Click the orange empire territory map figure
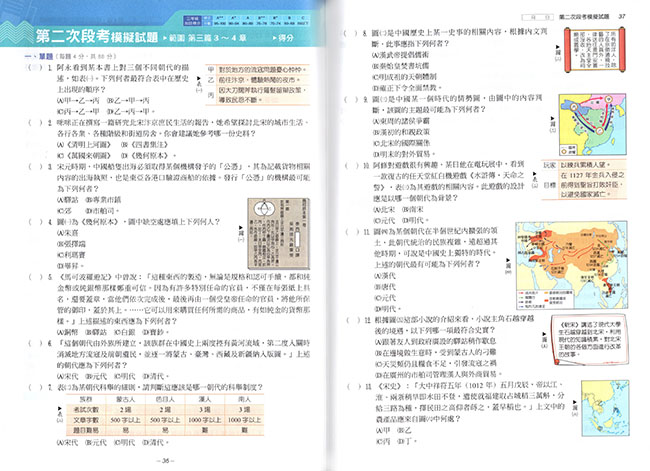 [571, 265]
